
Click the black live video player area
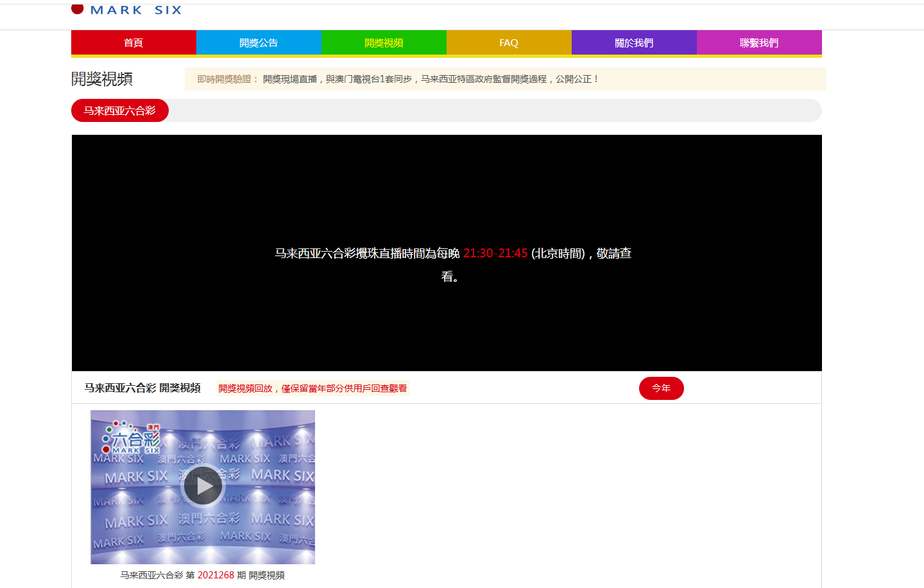pos(447,253)
